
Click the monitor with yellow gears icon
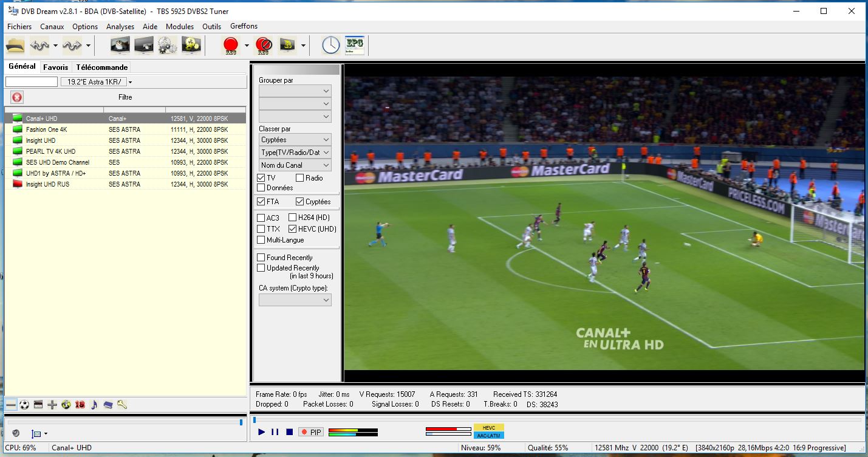pyautogui.click(x=191, y=45)
